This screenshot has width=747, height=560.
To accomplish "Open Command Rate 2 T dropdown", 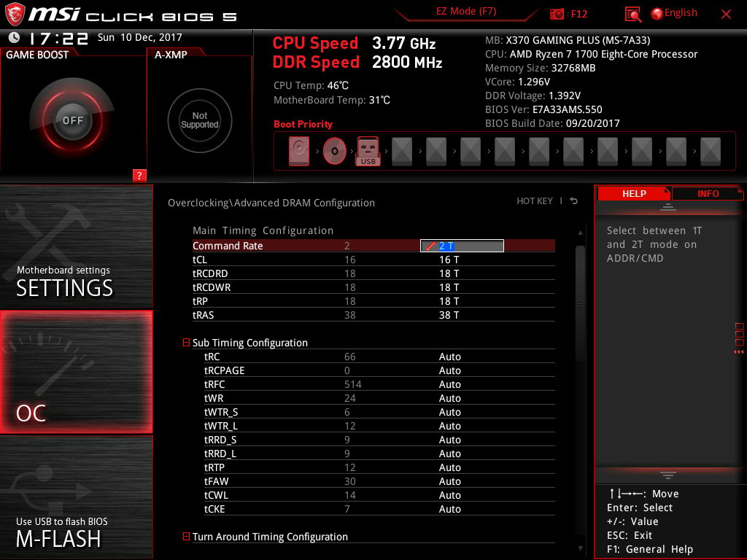I will 462,246.
